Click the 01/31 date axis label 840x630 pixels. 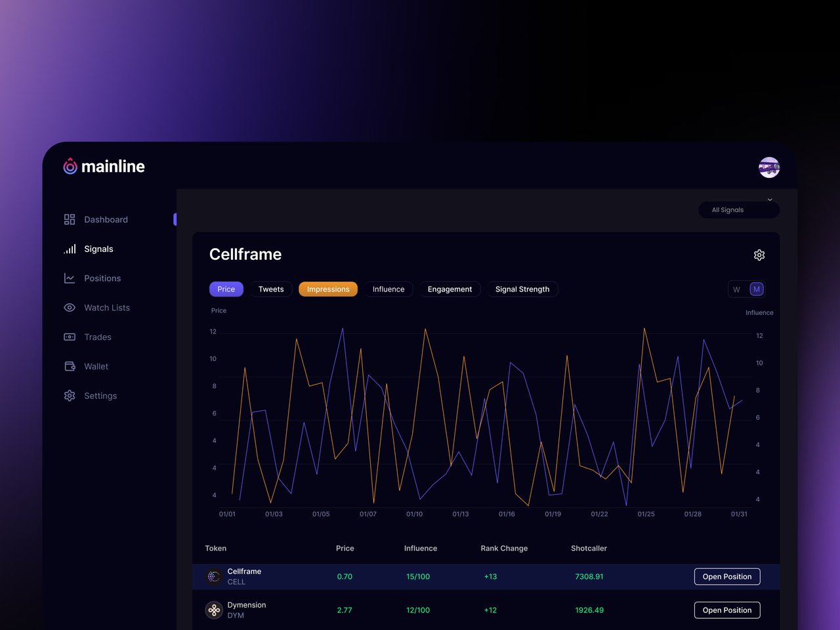click(x=739, y=514)
